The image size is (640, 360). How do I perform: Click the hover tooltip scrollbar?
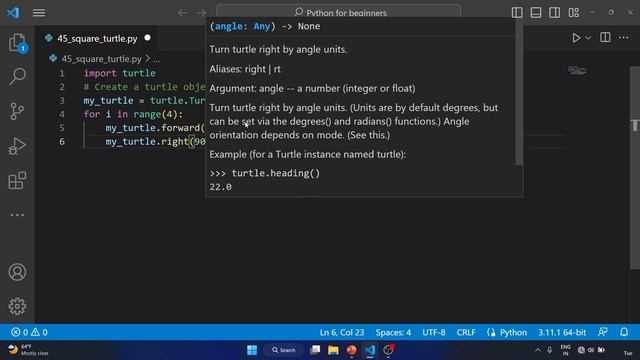tap(519, 93)
